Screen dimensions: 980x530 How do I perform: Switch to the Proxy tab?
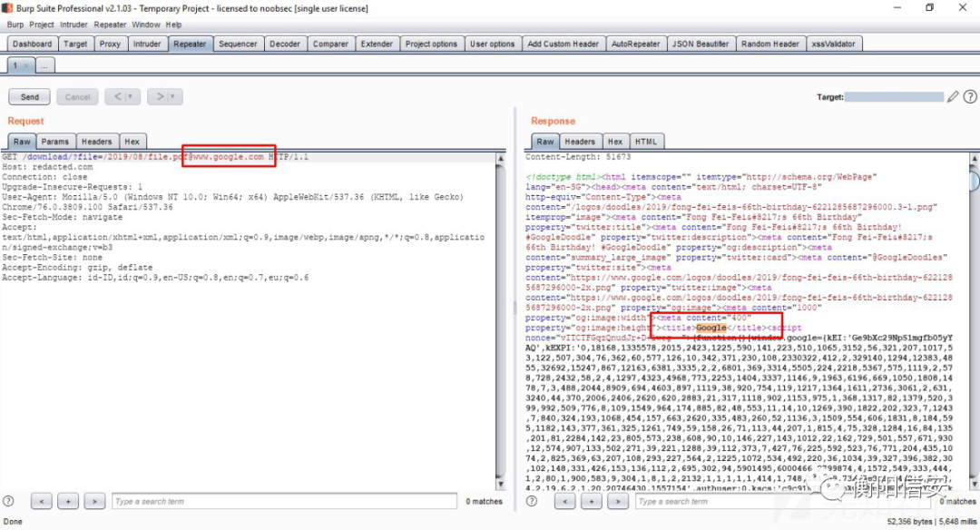click(x=110, y=44)
